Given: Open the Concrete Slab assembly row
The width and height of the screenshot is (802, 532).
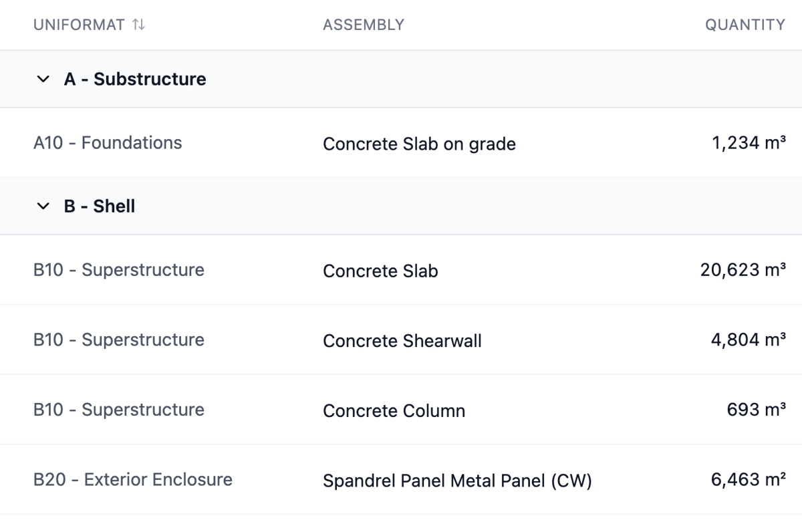Looking at the screenshot, I should [401, 270].
